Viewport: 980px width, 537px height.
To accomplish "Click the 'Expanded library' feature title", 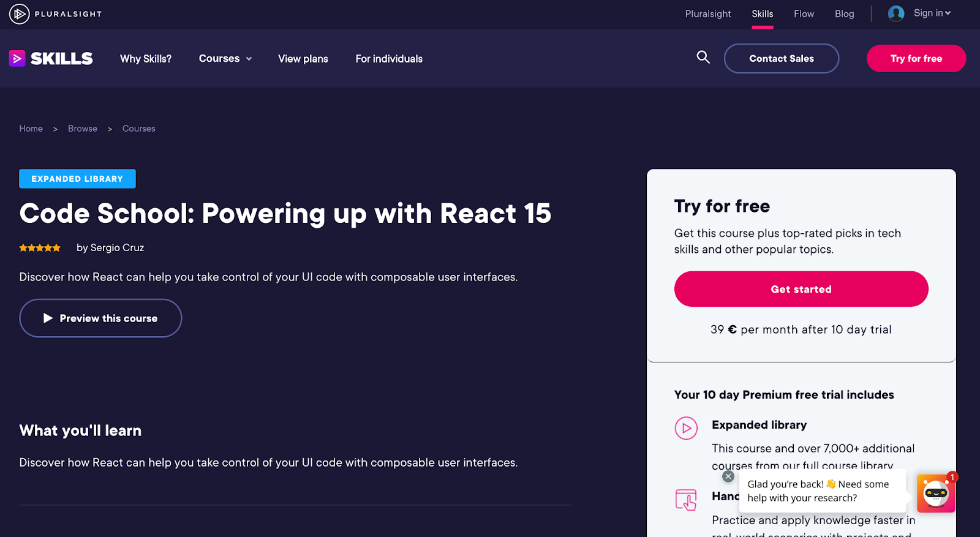I will click(759, 425).
